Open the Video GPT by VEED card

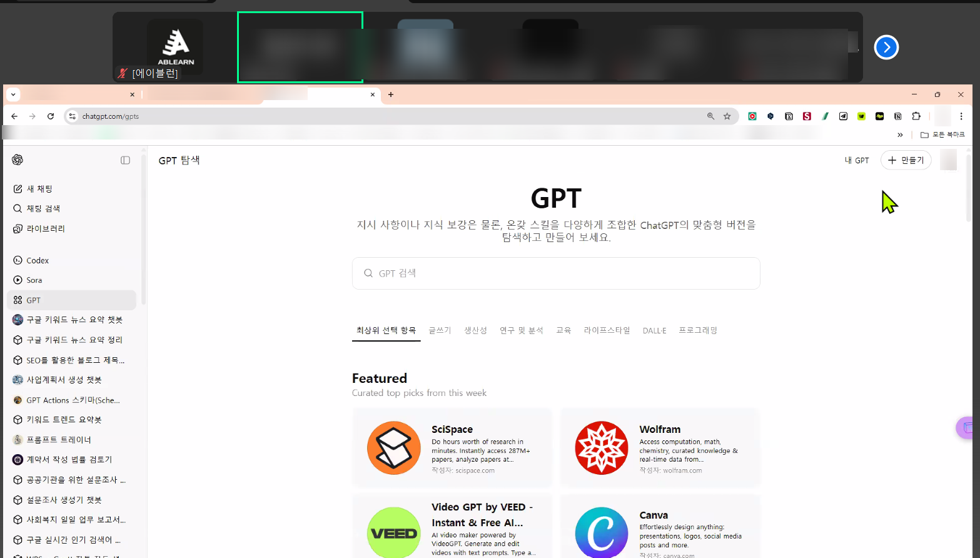pyautogui.click(x=452, y=527)
